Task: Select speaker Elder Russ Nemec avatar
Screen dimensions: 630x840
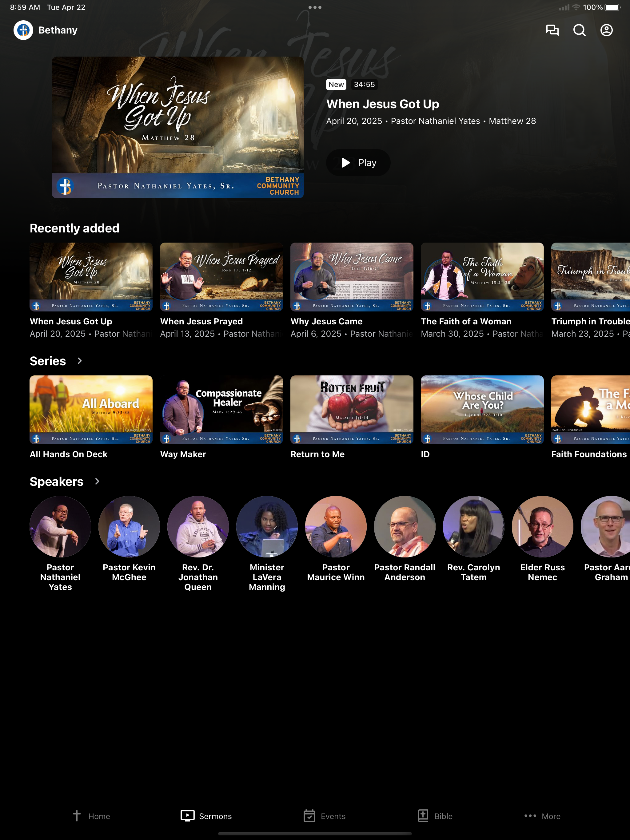Action: (543, 526)
